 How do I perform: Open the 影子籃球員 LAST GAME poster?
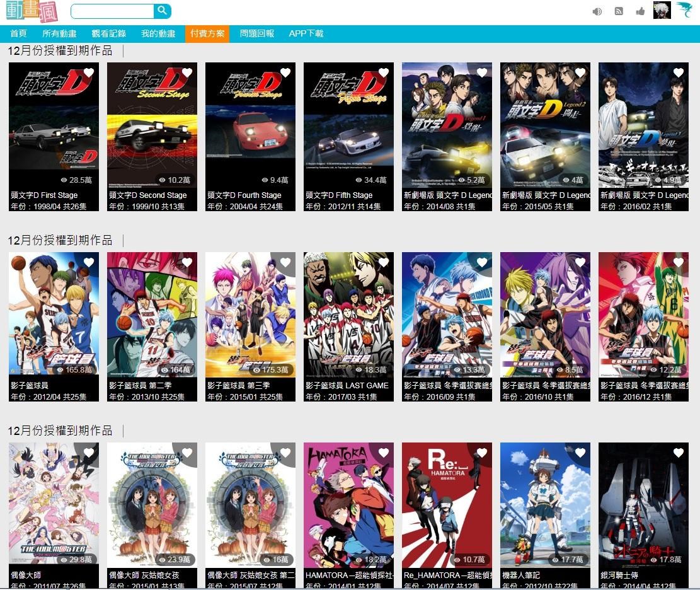pos(348,315)
